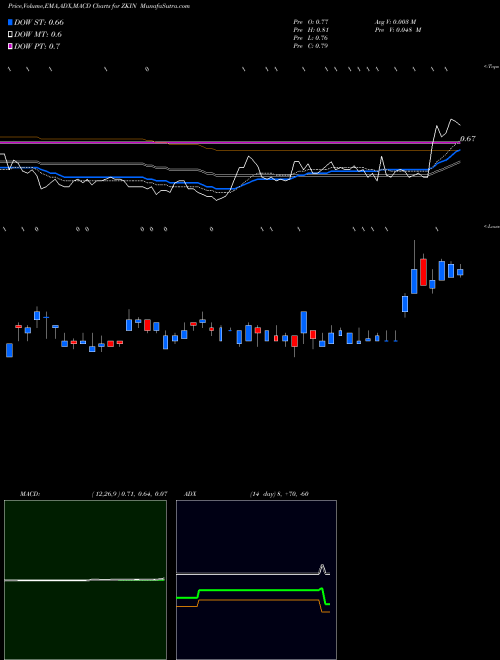The image size is (500, 660).
Task: Click the MACD parameters '(12,26,9) 0.71, 0.64, 0.07'
Action: [x=130, y=493]
